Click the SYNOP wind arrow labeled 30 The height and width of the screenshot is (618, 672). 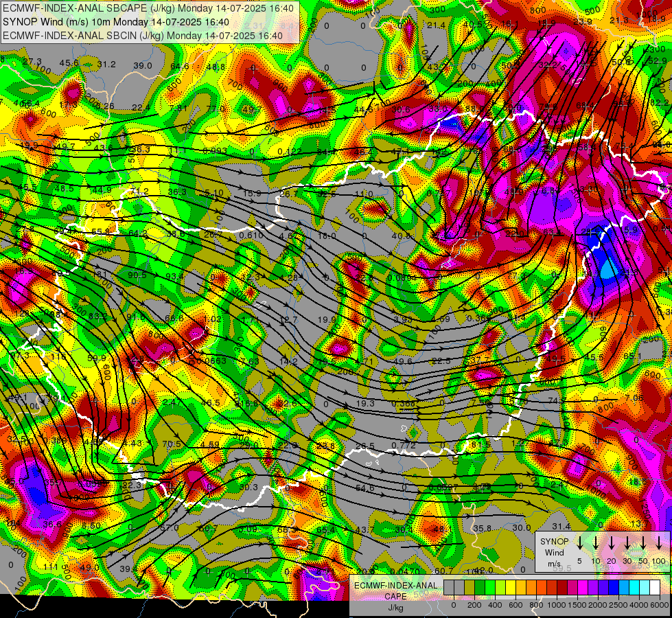tap(627, 542)
